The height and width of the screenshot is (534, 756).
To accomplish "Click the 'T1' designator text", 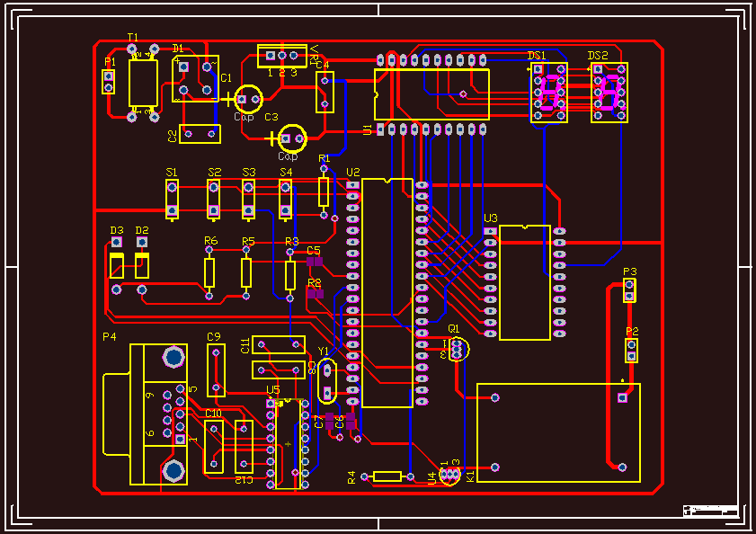I will tap(132, 37).
